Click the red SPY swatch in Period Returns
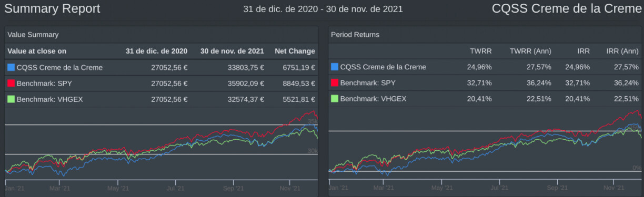The height and width of the screenshot is (197, 644). click(x=335, y=82)
